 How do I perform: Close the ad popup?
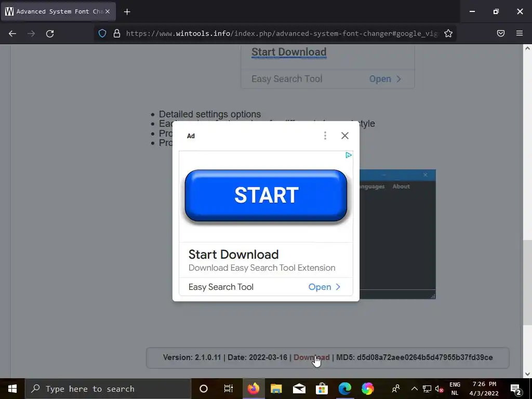tap(345, 136)
